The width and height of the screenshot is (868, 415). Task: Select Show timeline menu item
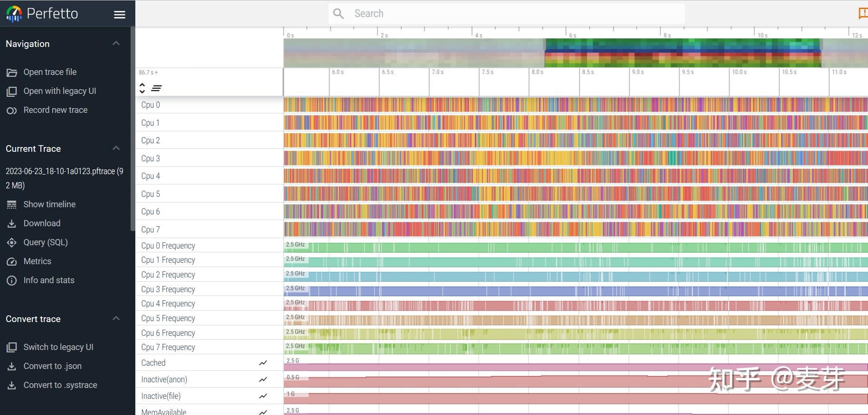point(49,204)
